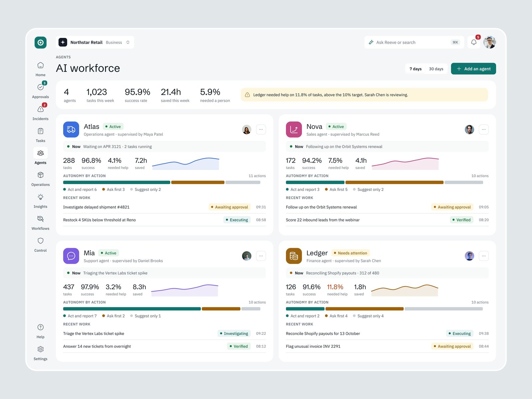Open the Mia card more options menu

pos(261,256)
